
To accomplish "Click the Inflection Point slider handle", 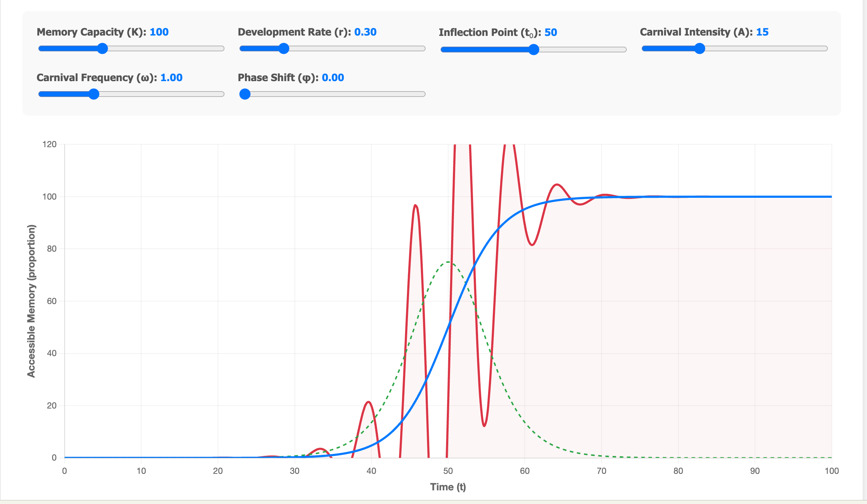I will [x=534, y=50].
